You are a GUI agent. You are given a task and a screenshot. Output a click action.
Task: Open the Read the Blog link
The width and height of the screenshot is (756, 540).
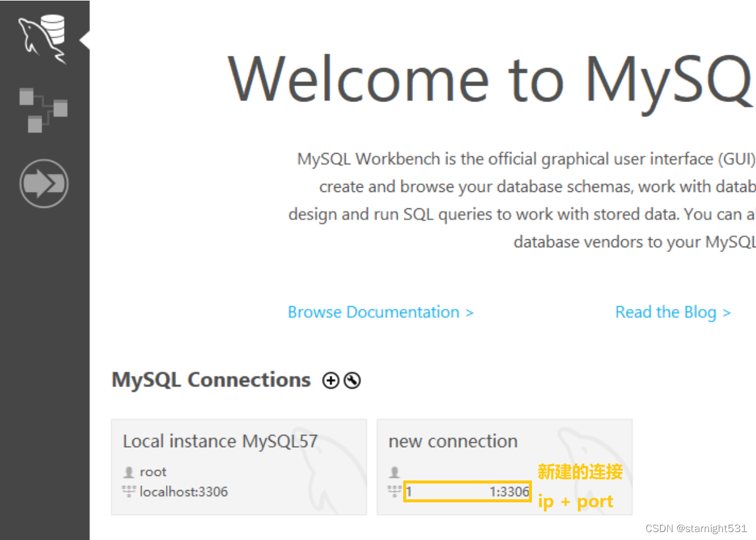[673, 312]
